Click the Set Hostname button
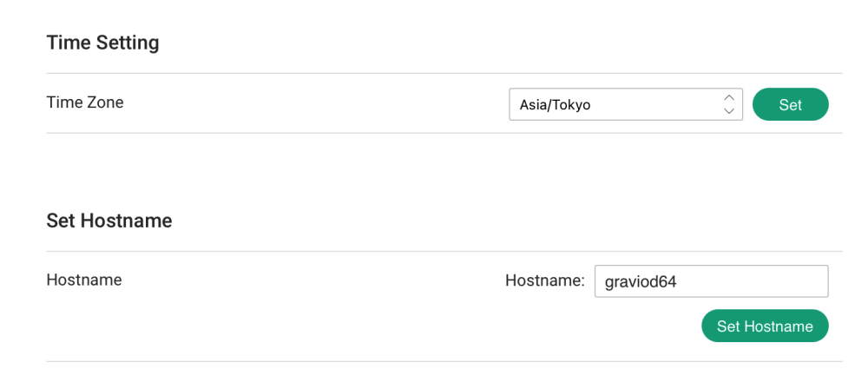This screenshot has height=389, width=868. coord(765,326)
